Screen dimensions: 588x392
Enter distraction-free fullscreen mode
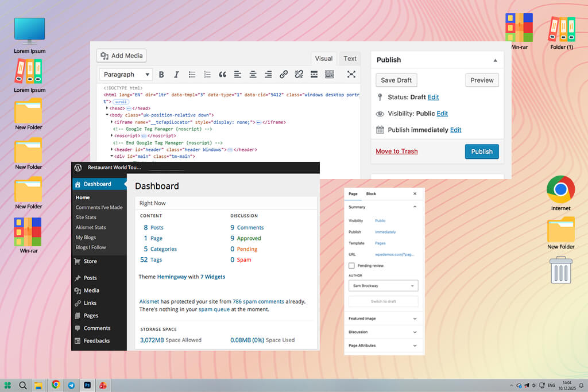(351, 74)
